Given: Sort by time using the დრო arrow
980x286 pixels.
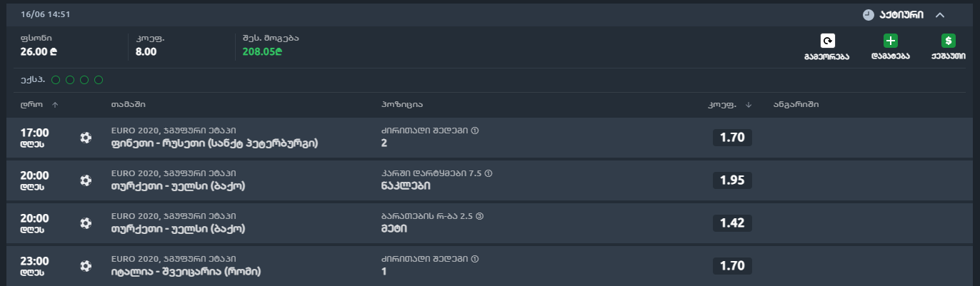Looking at the screenshot, I should [x=55, y=105].
